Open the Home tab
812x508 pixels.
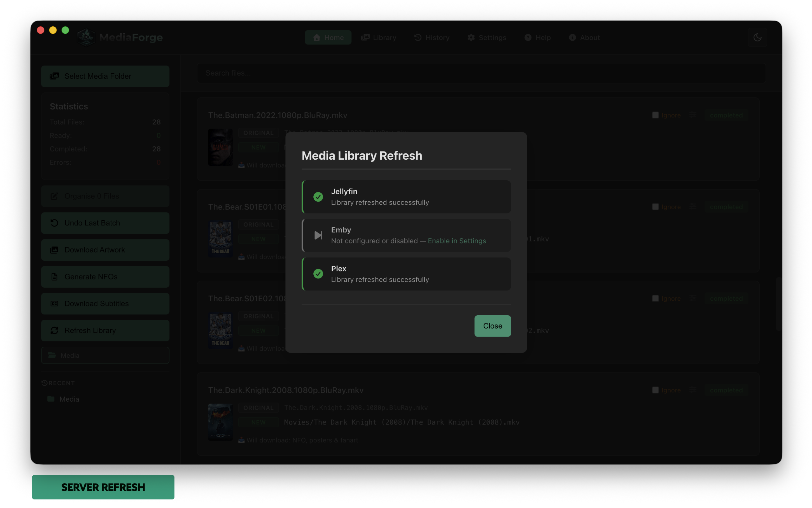click(328, 37)
